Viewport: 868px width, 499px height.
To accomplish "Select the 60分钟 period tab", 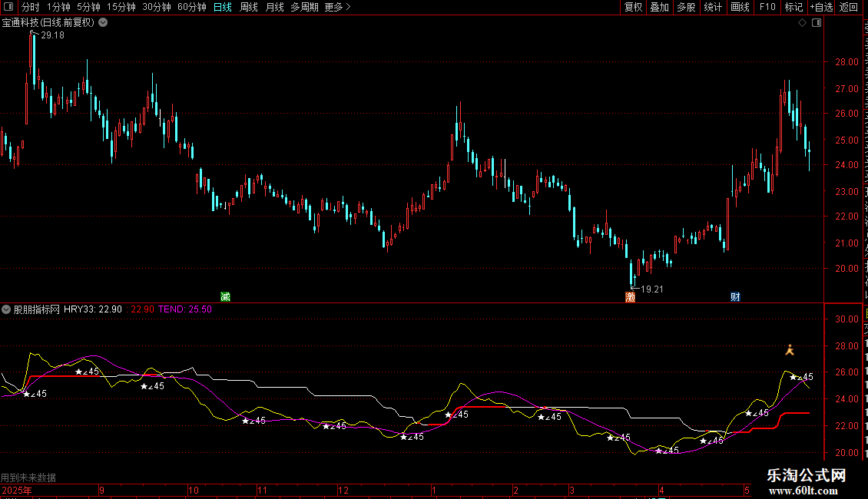I will 192,7.
